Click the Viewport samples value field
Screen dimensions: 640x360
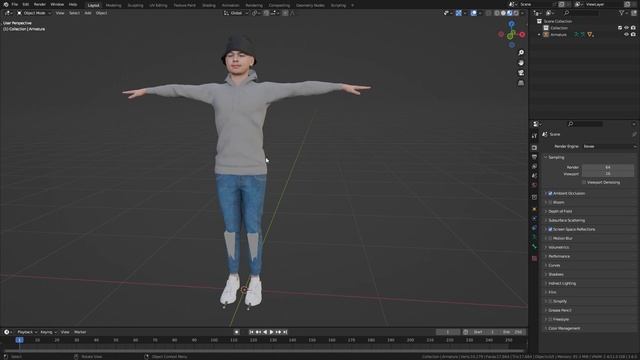click(608, 174)
